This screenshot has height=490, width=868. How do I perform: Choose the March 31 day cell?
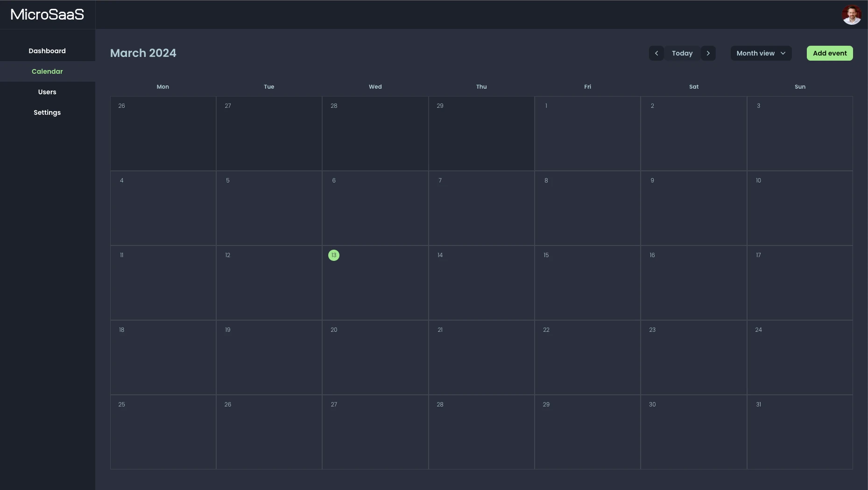[x=799, y=432]
